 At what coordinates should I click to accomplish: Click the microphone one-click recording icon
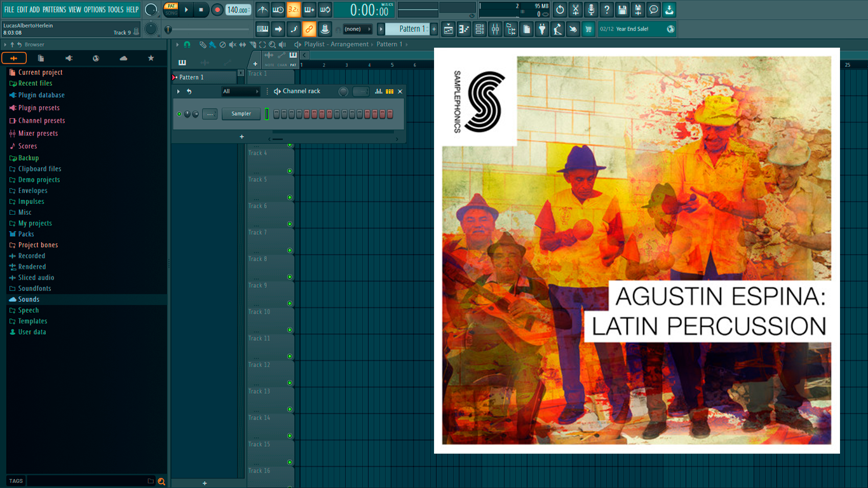click(591, 10)
